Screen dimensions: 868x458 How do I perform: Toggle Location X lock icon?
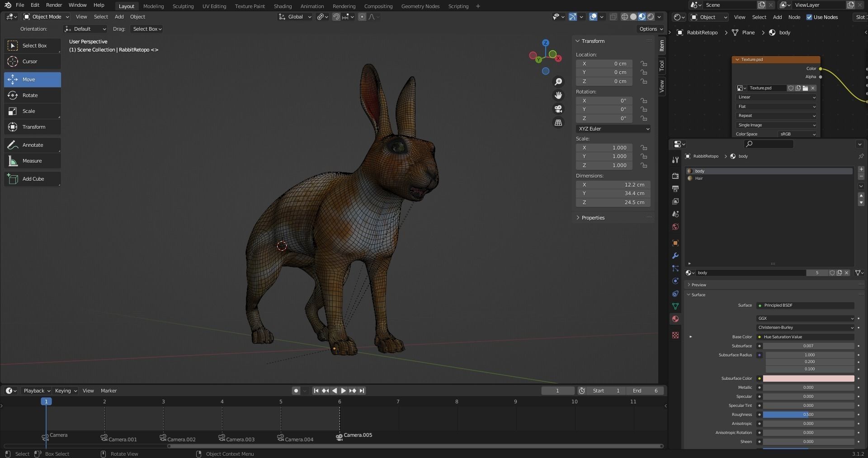pyautogui.click(x=643, y=64)
